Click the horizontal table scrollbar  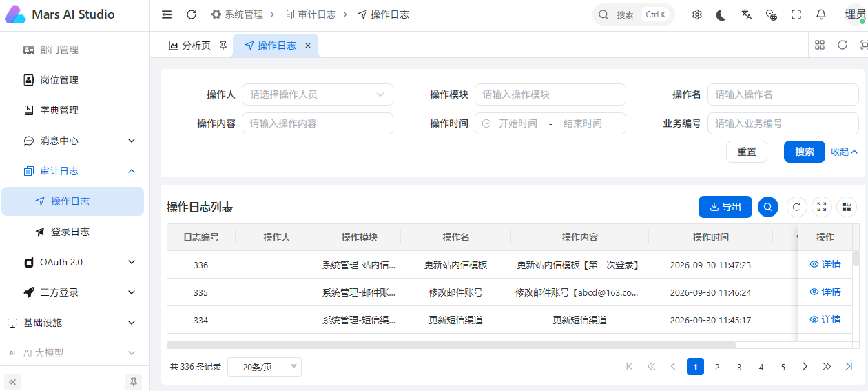[452, 345]
